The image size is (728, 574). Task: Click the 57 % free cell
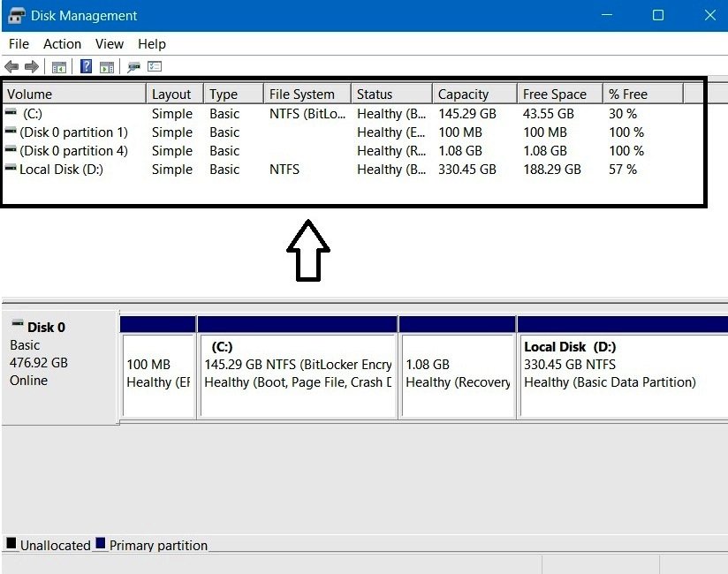(623, 170)
